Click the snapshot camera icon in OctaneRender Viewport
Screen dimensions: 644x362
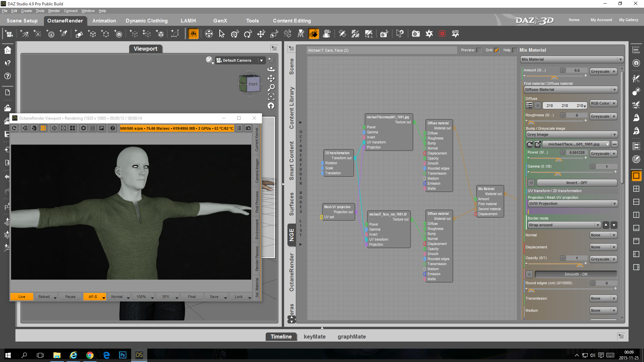pyautogui.click(x=248, y=128)
